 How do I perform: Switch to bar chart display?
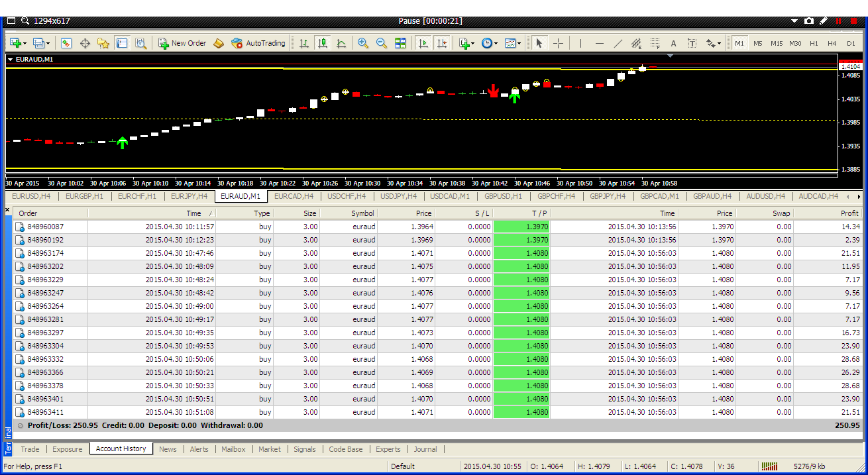click(x=304, y=43)
